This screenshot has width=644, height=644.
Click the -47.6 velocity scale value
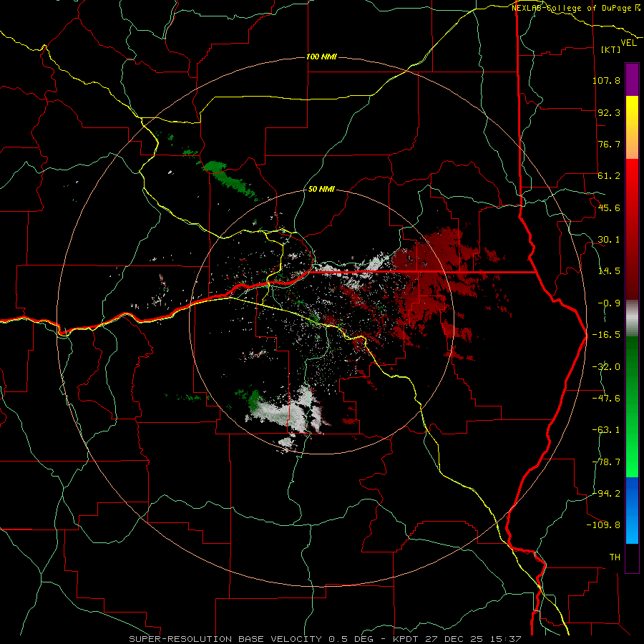tap(606, 399)
